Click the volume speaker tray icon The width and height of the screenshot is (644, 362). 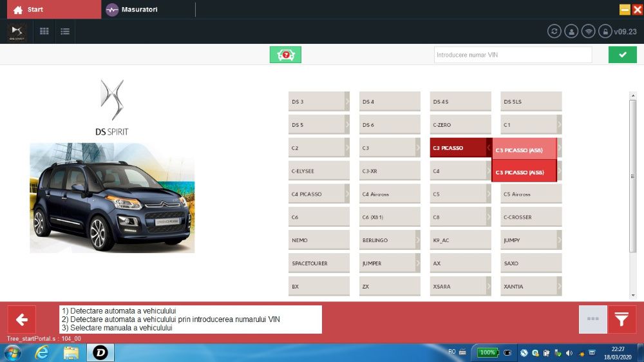tap(569, 353)
